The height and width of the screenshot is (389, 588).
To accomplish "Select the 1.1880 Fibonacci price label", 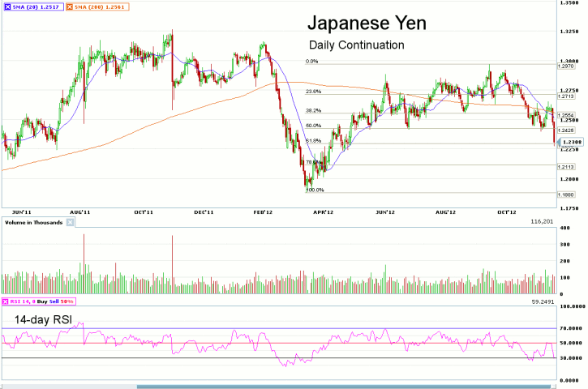I will click(x=566, y=194).
